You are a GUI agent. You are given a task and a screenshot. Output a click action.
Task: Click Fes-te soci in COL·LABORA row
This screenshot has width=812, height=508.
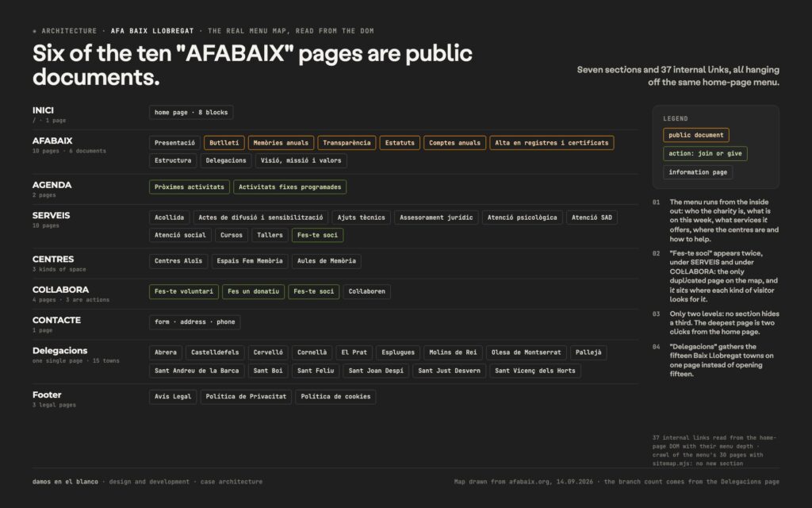tap(314, 292)
